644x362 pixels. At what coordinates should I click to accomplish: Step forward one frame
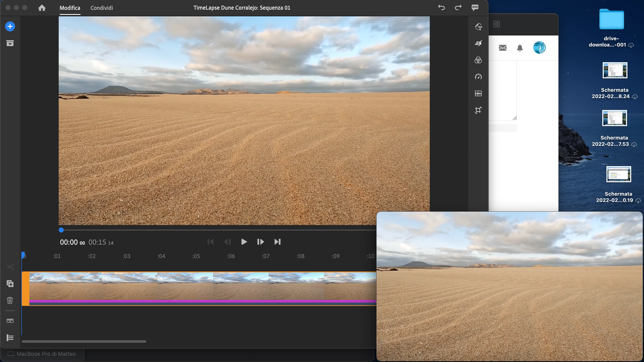pos(260,242)
